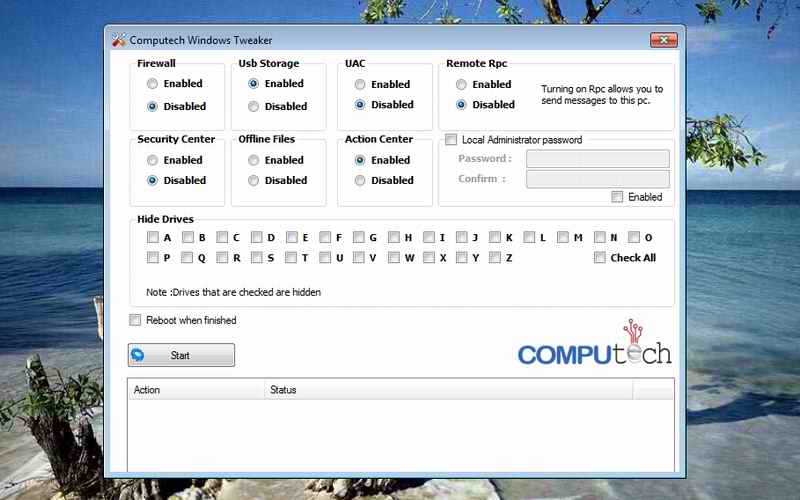Select Usb Storage Enabled option
The image size is (800, 500).
[253, 84]
